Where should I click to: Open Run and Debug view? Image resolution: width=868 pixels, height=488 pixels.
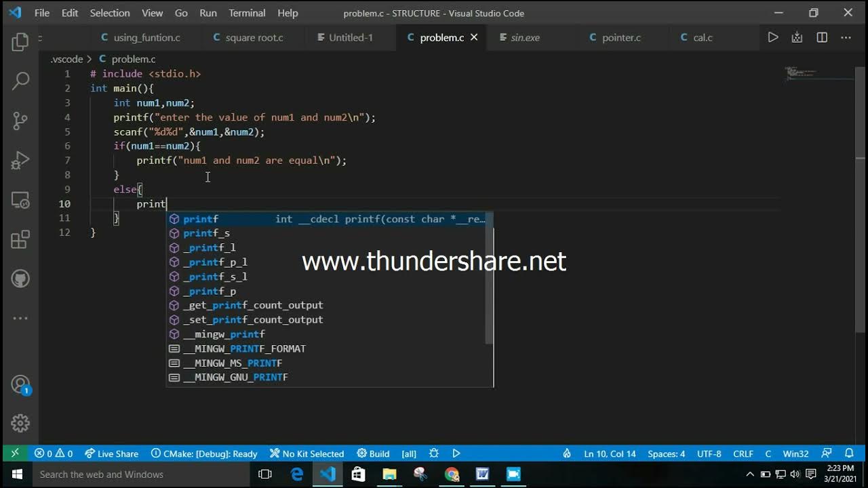click(20, 160)
